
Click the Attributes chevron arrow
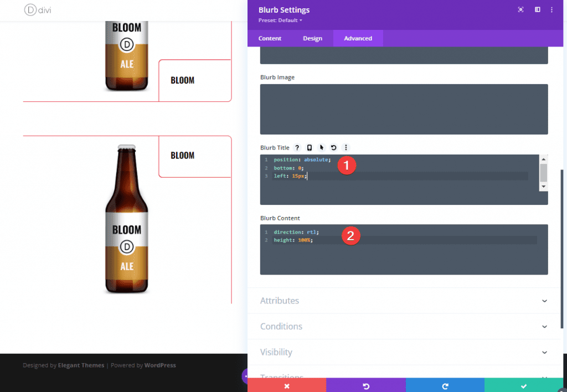tap(544, 301)
